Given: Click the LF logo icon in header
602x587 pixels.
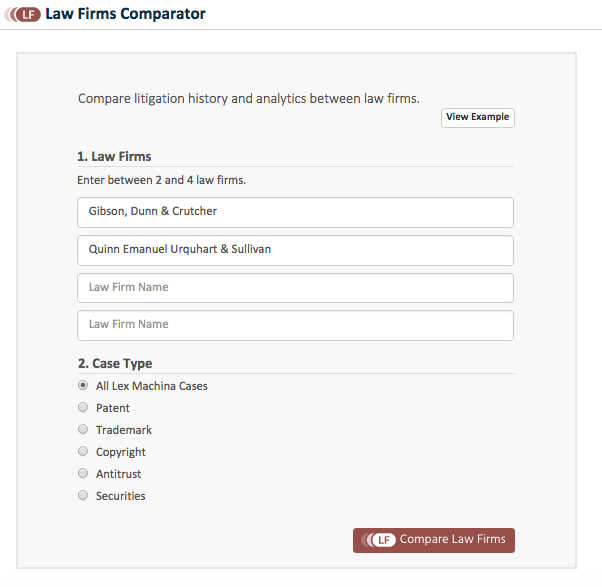Looking at the screenshot, I should coord(25,15).
